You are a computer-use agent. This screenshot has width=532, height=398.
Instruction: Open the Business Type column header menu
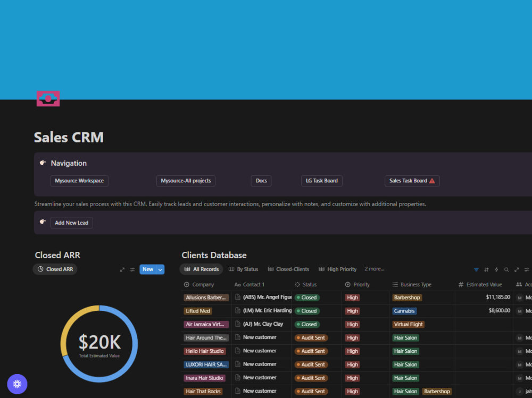pyautogui.click(x=412, y=284)
